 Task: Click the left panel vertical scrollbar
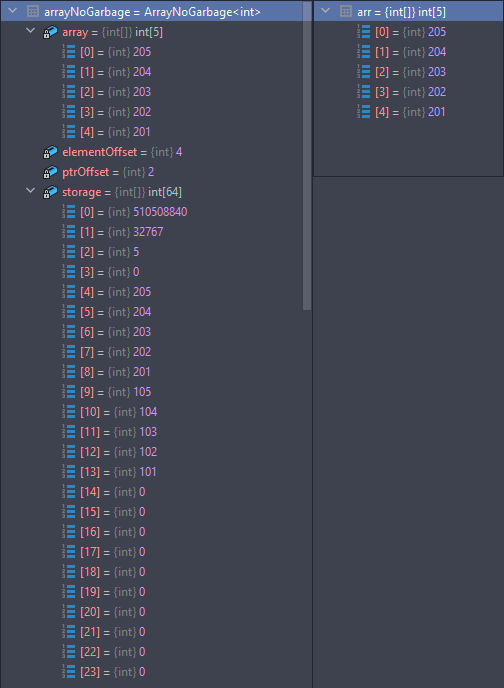coord(307,156)
